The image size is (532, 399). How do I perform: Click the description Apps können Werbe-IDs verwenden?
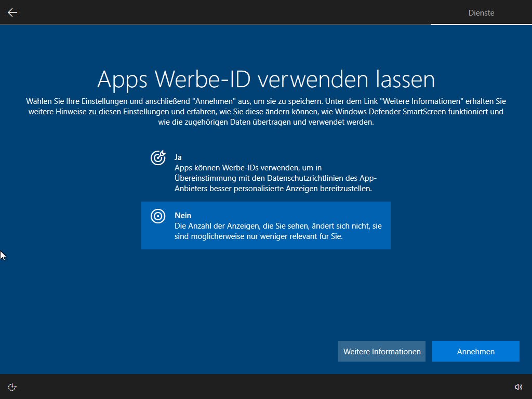[x=275, y=178]
